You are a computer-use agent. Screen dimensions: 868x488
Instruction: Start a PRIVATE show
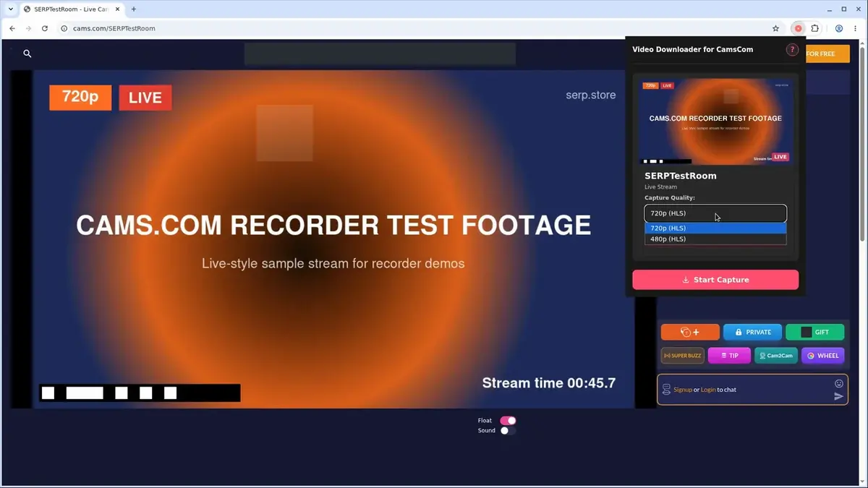pyautogui.click(x=752, y=332)
